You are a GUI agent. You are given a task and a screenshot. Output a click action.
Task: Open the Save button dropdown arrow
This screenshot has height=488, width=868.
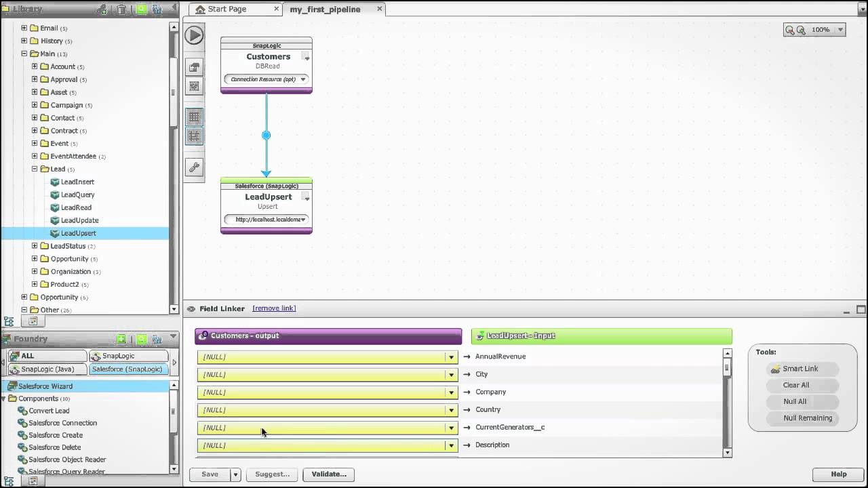click(x=235, y=474)
